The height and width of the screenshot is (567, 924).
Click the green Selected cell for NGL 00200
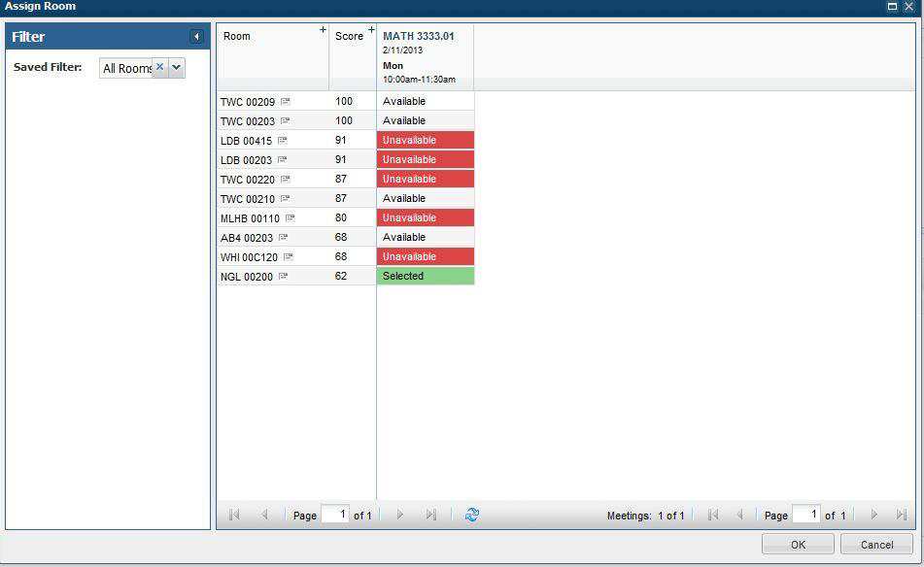pos(425,276)
